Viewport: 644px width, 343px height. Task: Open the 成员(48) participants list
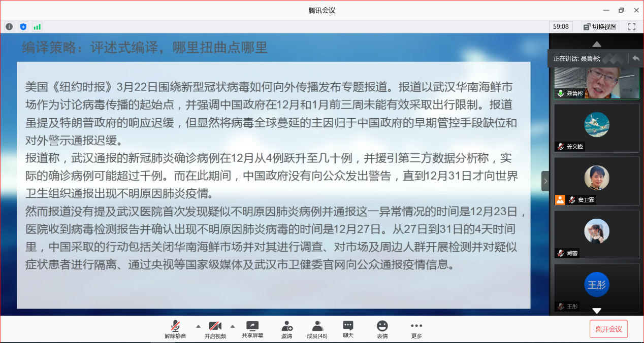pyautogui.click(x=317, y=329)
